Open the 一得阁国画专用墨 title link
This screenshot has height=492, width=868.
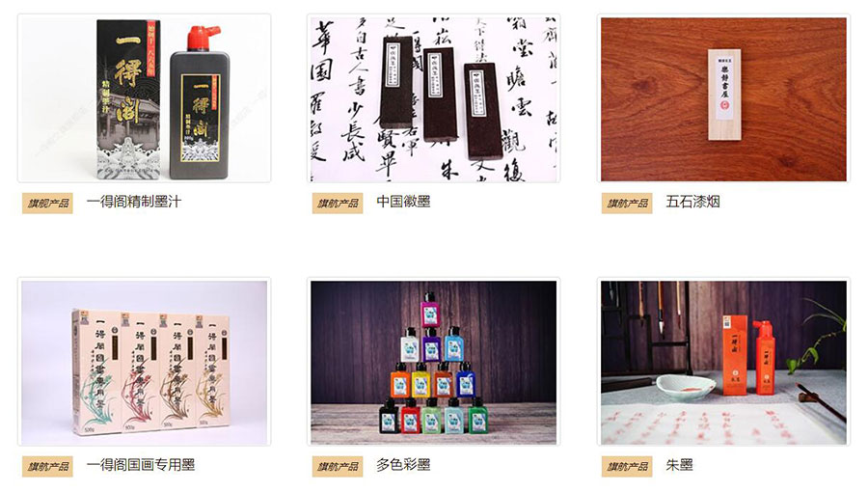(x=141, y=465)
